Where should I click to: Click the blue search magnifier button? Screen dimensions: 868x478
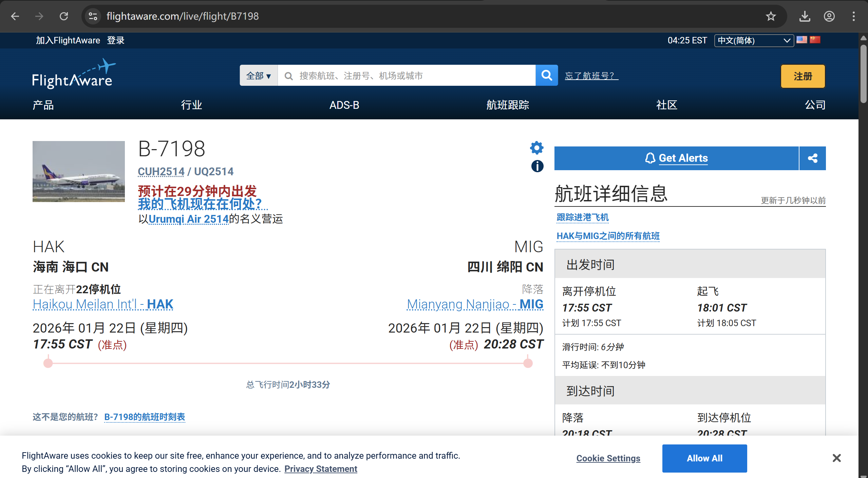point(547,75)
